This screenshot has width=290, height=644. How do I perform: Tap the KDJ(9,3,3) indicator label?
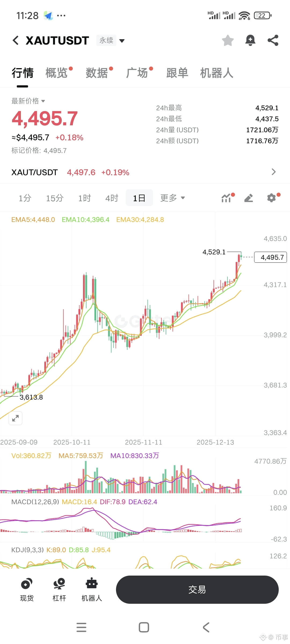pyautogui.click(x=27, y=550)
